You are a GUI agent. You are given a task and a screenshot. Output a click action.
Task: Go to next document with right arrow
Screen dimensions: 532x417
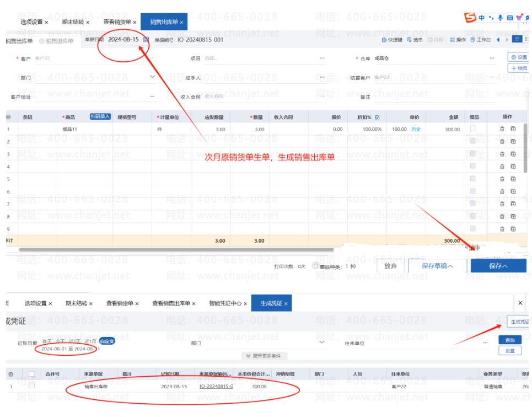(507, 40)
